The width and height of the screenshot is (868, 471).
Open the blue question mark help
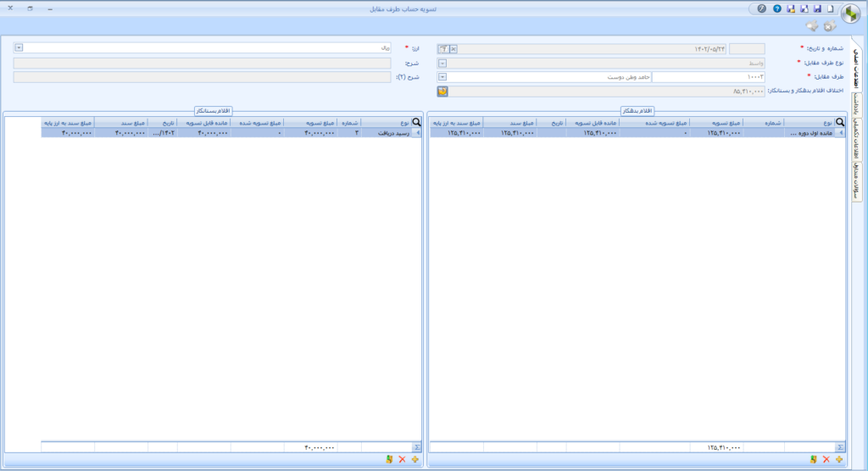point(777,8)
